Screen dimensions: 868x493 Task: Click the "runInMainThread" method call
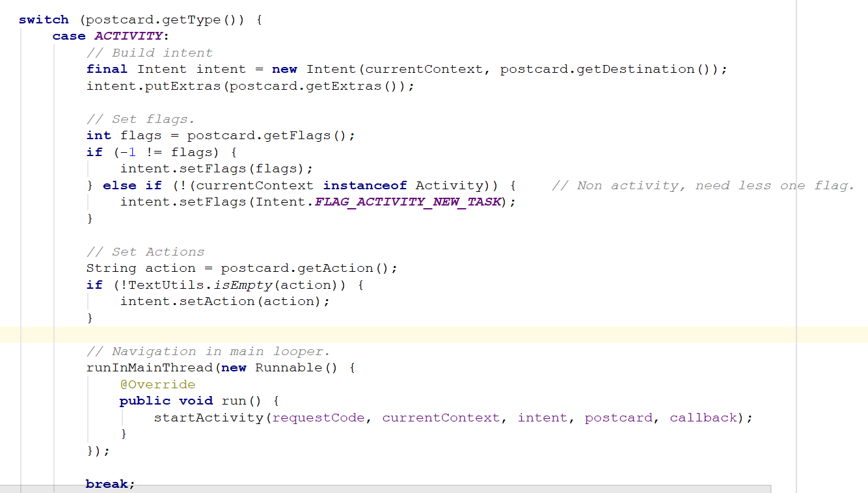click(x=150, y=367)
